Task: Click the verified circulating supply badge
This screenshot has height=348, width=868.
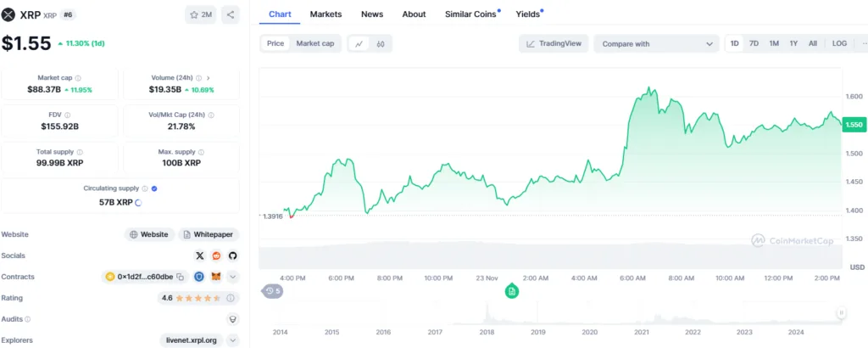Action: [x=154, y=188]
